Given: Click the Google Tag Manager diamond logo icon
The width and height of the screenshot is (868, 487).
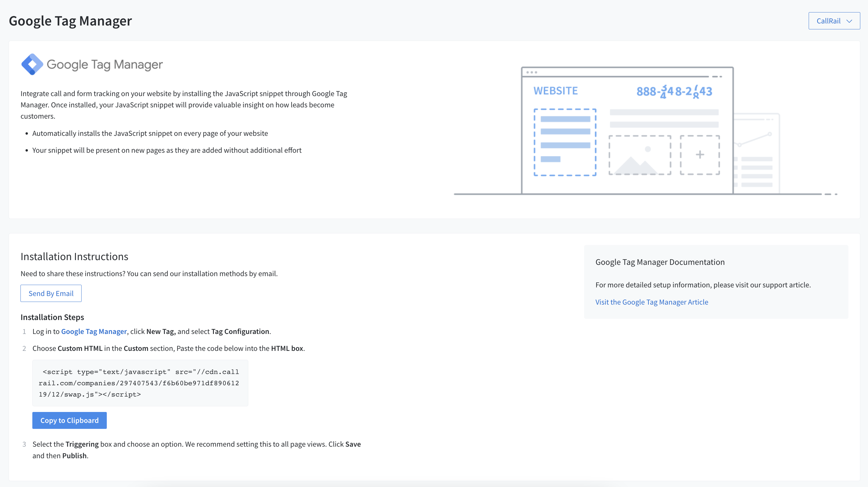Looking at the screenshot, I should click(32, 64).
